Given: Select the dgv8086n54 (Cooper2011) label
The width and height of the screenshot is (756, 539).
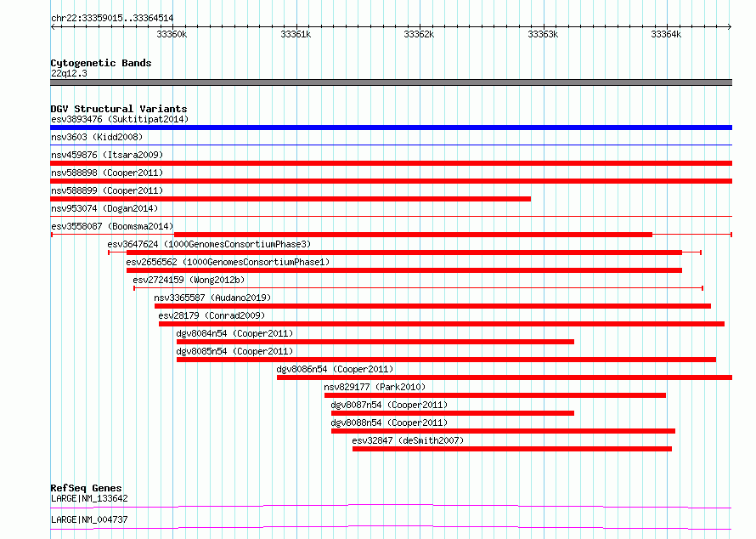Looking at the screenshot, I should pos(335,369).
